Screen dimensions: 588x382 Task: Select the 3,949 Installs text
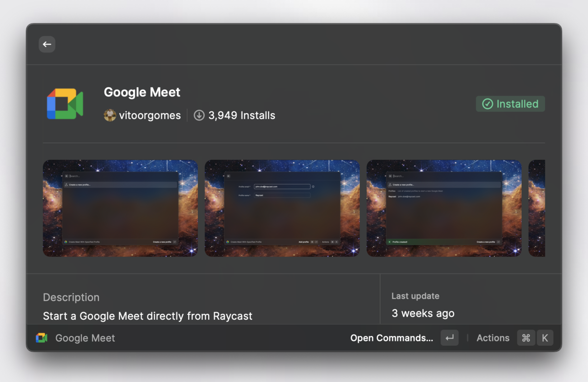(242, 116)
